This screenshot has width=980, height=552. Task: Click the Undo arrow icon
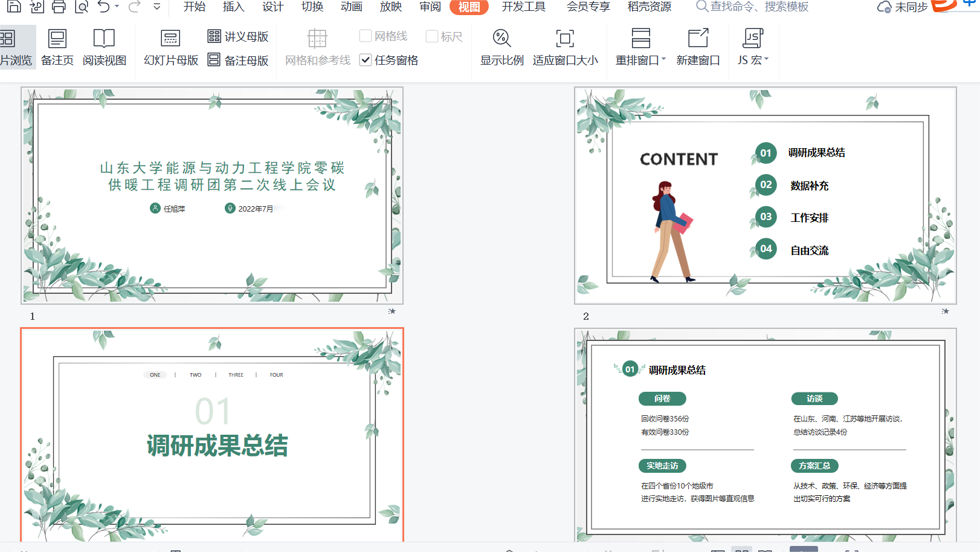click(x=104, y=7)
